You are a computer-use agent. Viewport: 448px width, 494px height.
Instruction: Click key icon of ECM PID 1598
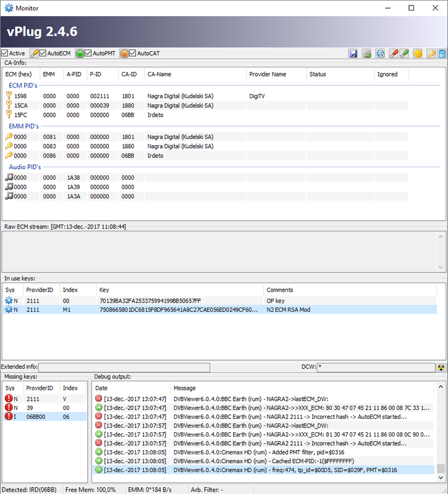pyautogui.click(x=9, y=96)
